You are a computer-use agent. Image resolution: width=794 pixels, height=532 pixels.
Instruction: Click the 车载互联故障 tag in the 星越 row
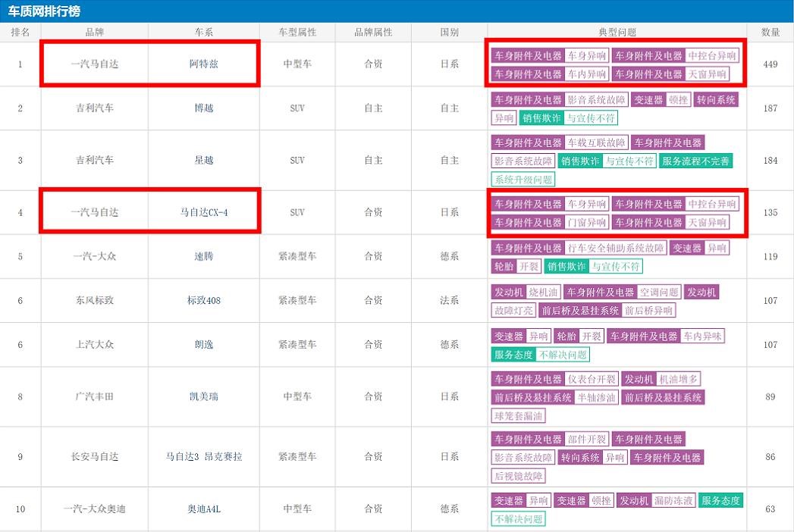[597, 142]
